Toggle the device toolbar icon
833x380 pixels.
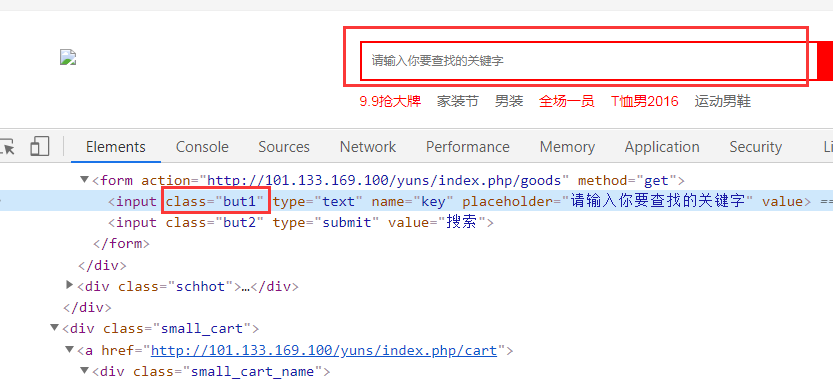point(40,146)
